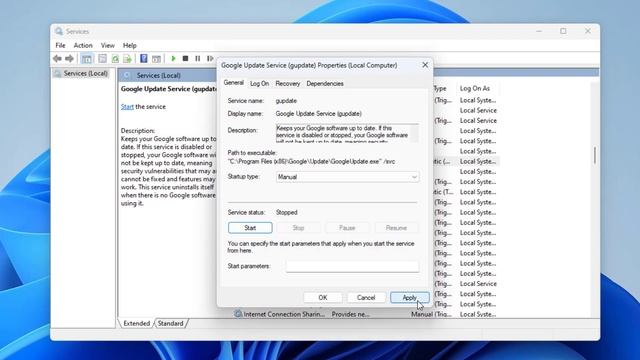Click the gear icon beside Internet Connection Sharing

click(x=238, y=314)
